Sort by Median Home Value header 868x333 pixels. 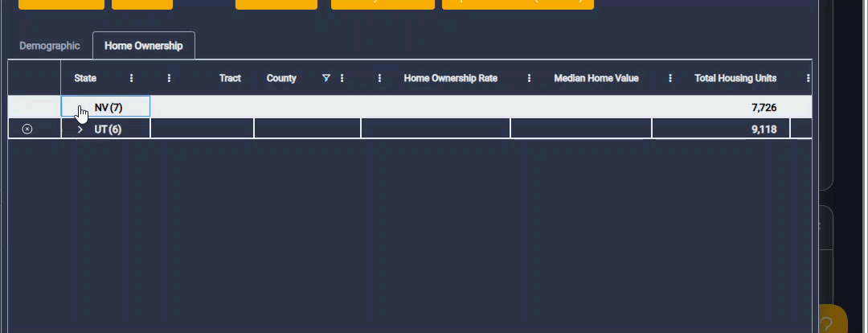596,78
